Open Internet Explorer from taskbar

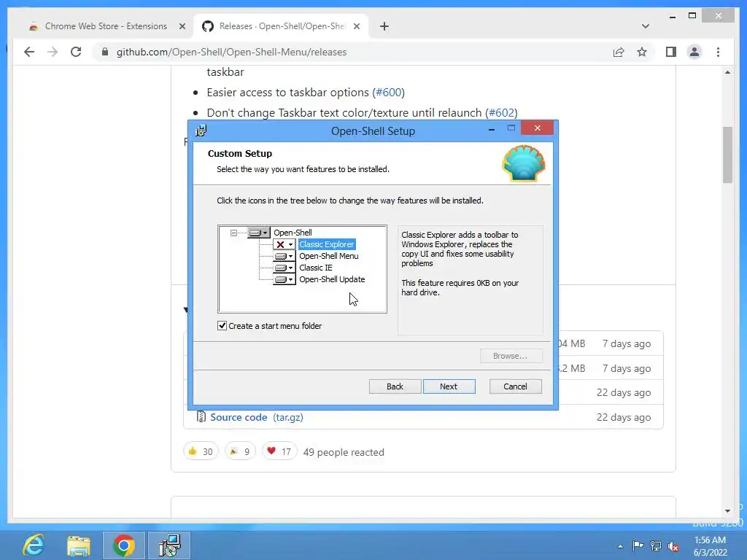click(x=34, y=545)
